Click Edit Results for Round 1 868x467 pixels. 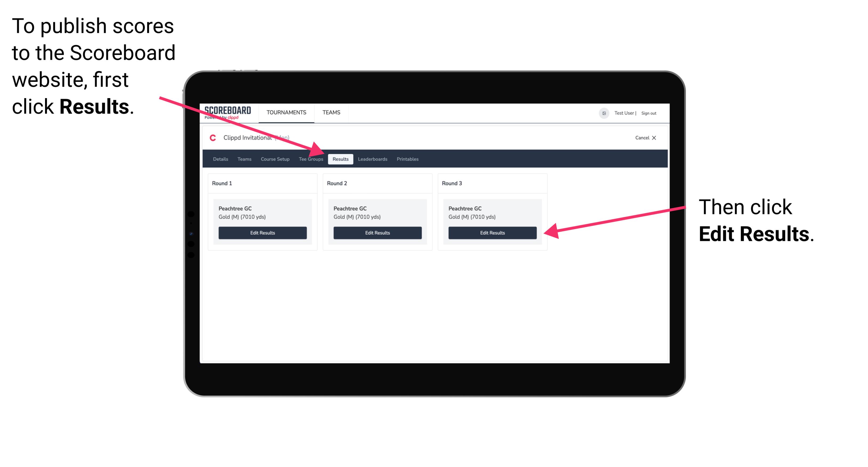point(263,233)
